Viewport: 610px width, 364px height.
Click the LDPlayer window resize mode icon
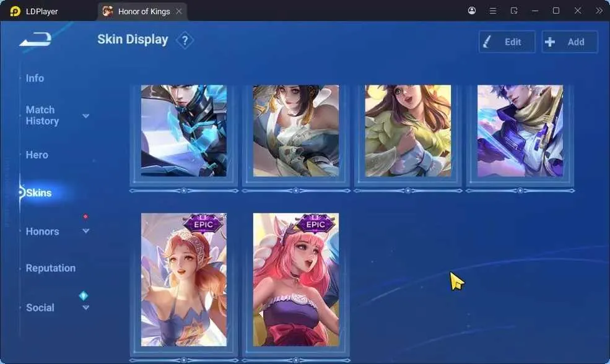pyautogui.click(x=514, y=11)
